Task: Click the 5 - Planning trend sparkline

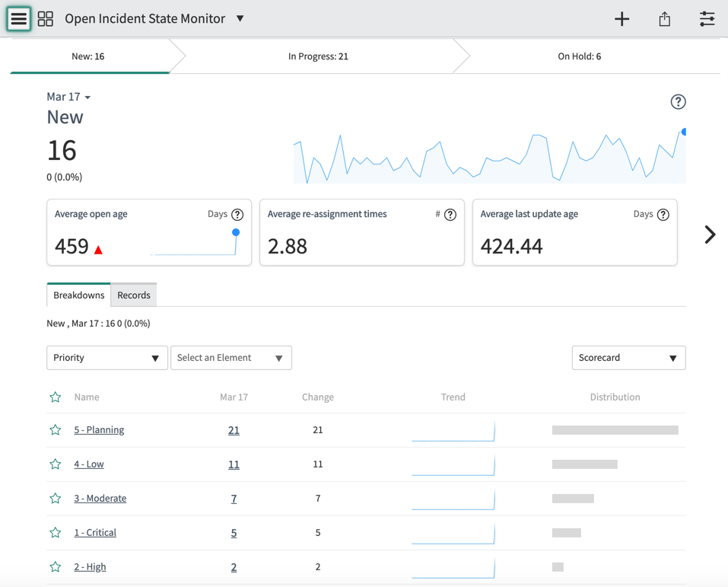Action: coord(453,431)
